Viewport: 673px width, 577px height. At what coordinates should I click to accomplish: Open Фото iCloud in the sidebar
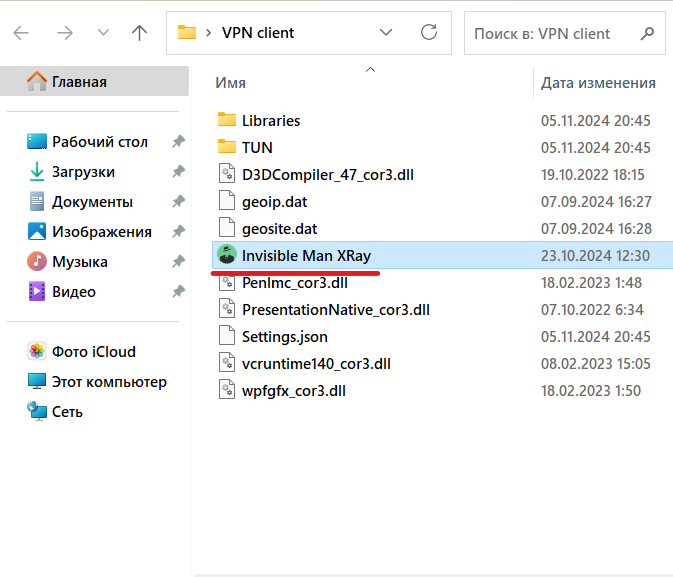94,352
